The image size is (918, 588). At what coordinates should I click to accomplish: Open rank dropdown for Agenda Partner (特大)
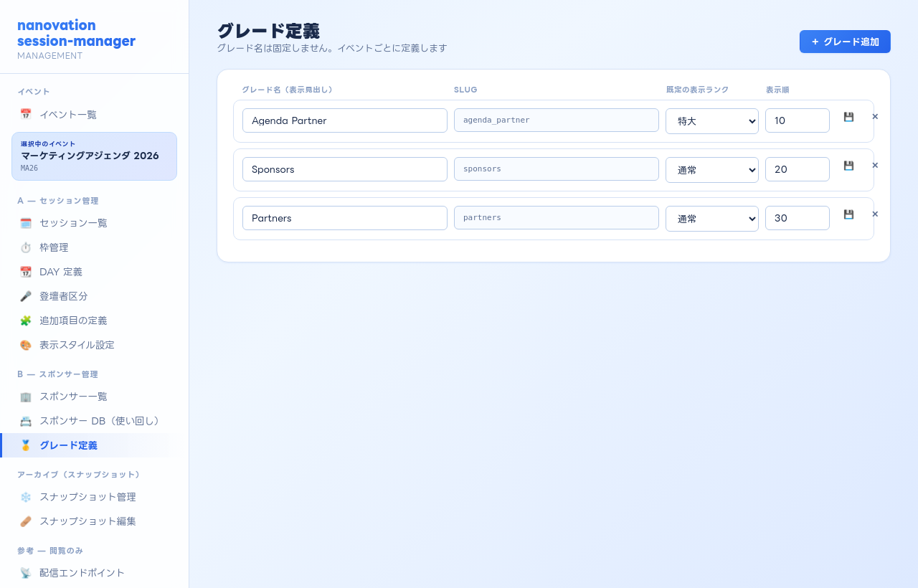[712, 120]
